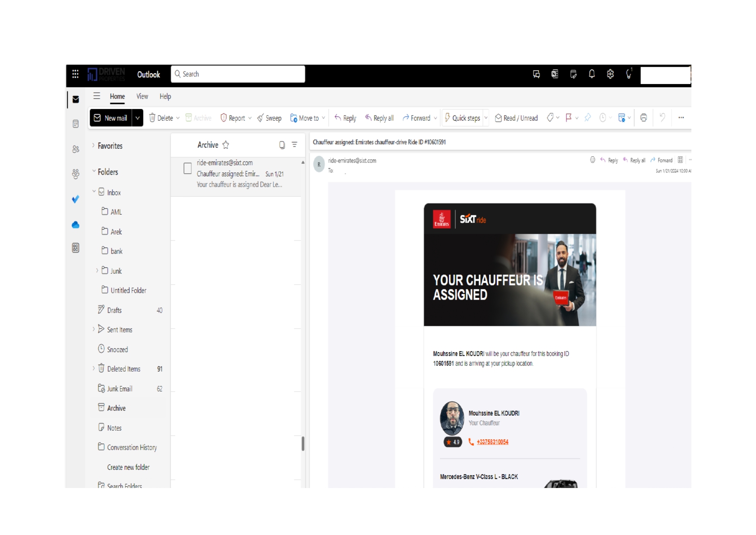Switch to the Home tab

117,97
